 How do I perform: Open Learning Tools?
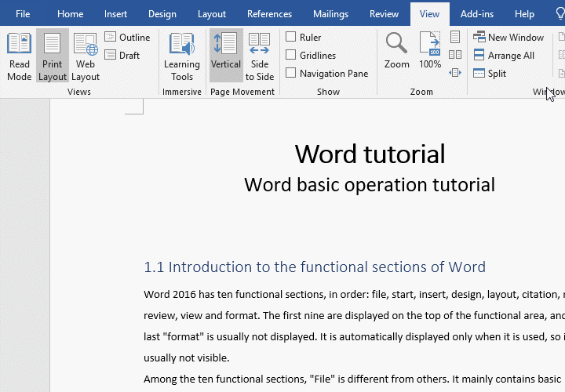182,56
